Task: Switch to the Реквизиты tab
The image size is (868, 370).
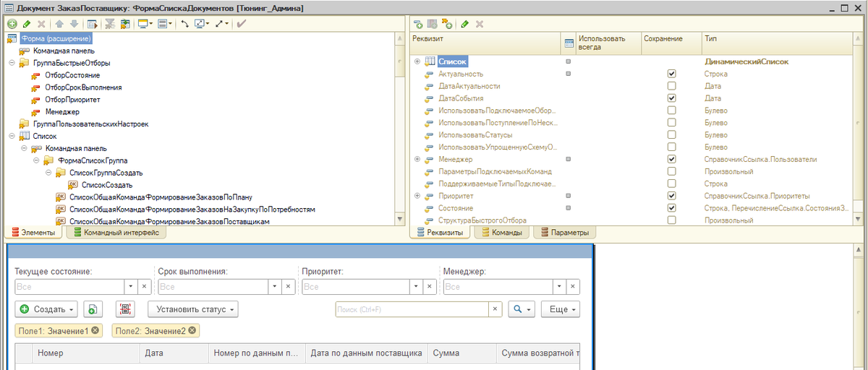Action: click(x=440, y=232)
